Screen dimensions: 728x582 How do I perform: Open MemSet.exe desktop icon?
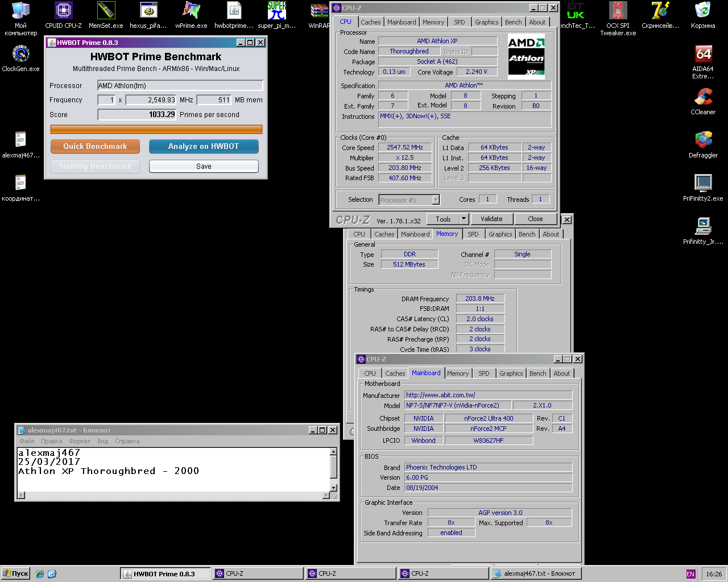tap(106, 15)
